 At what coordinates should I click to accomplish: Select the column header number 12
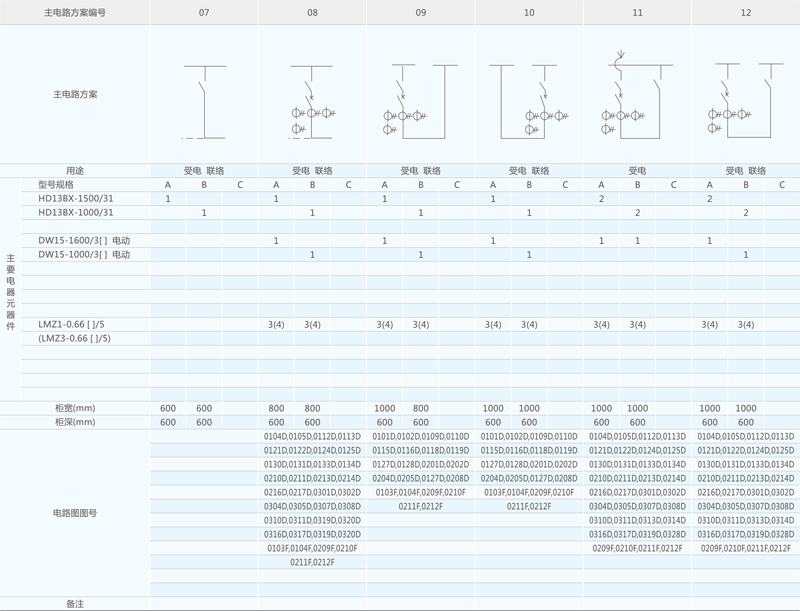[745, 13]
